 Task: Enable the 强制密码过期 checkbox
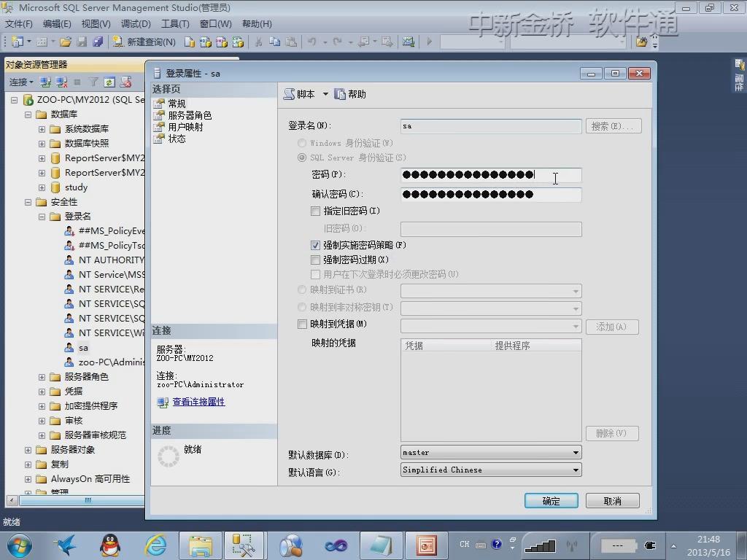coord(315,260)
